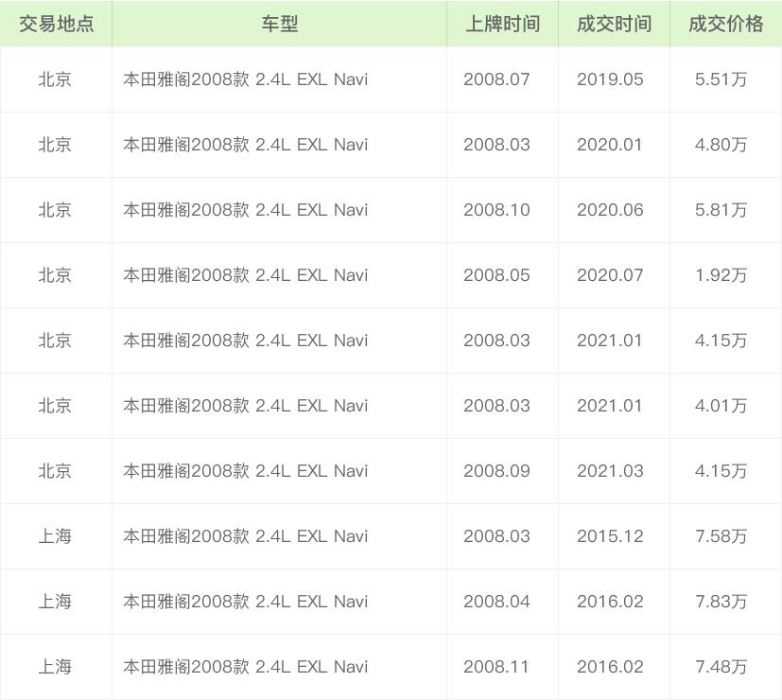Click the 成交时间 column header
This screenshot has width=782, height=700.
pos(614,24)
